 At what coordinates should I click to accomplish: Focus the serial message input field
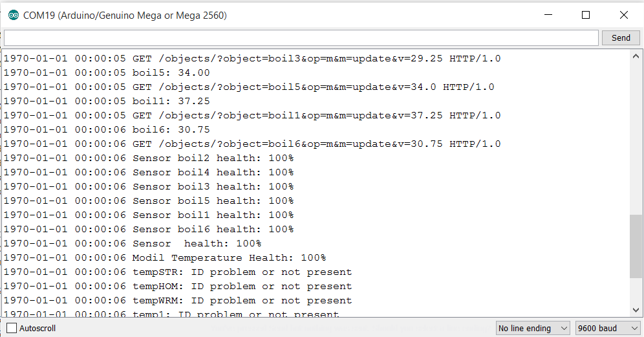(x=301, y=38)
